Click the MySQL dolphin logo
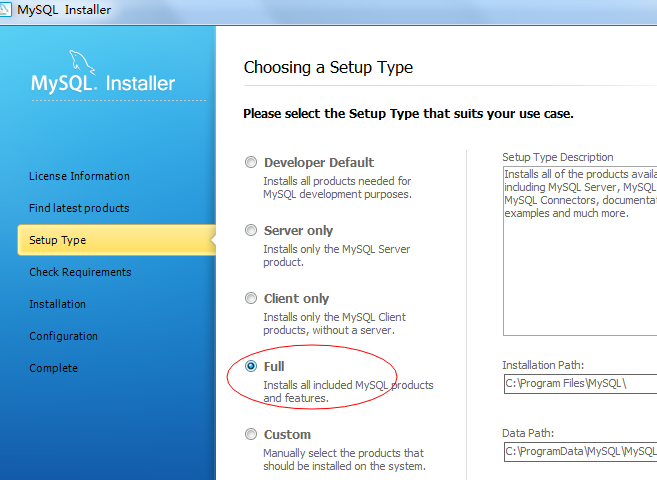657x480 pixels. 82,63
